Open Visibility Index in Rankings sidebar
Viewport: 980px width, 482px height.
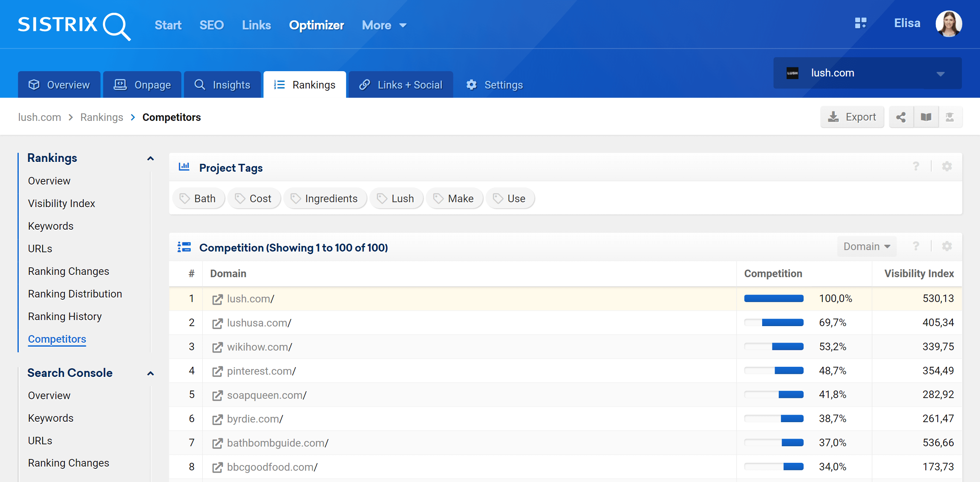click(x=62, y=204)
